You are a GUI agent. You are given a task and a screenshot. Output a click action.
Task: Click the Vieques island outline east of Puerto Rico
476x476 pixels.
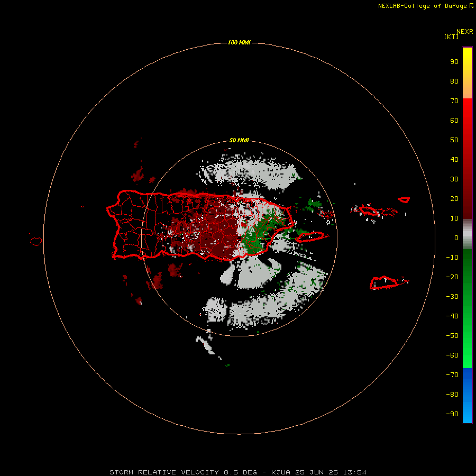pos(310,237)
